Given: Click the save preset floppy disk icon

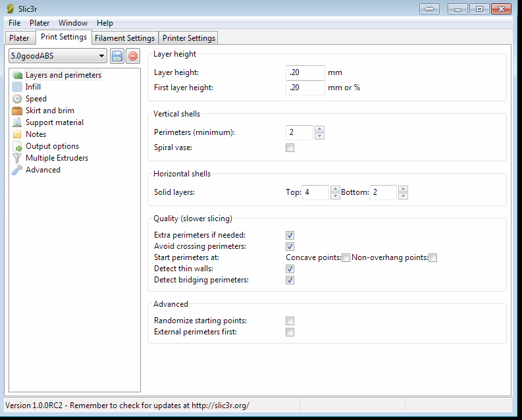Looking at the screenshot, I should click(117, 57).
